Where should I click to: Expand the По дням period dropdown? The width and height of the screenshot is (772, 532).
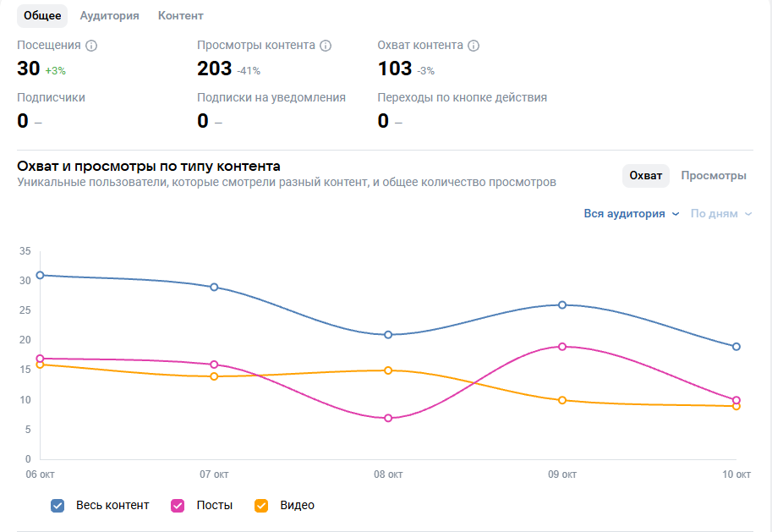point(720,214)
